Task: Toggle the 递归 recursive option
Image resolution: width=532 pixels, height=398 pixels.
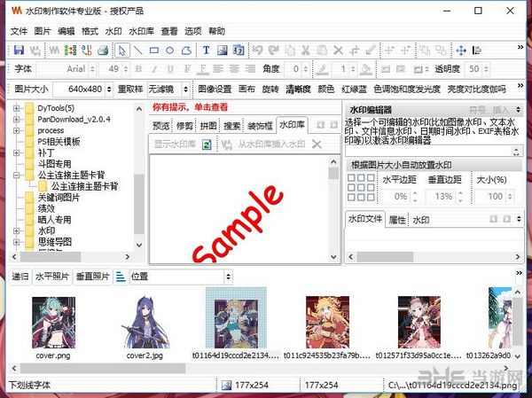Action: pyautogui.click(x=20, y=277)
